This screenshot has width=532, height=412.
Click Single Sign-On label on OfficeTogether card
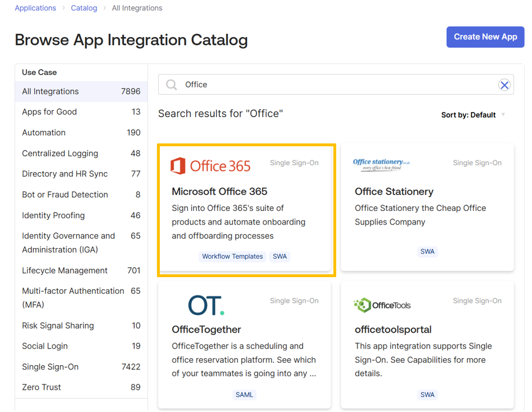point(294,301)
